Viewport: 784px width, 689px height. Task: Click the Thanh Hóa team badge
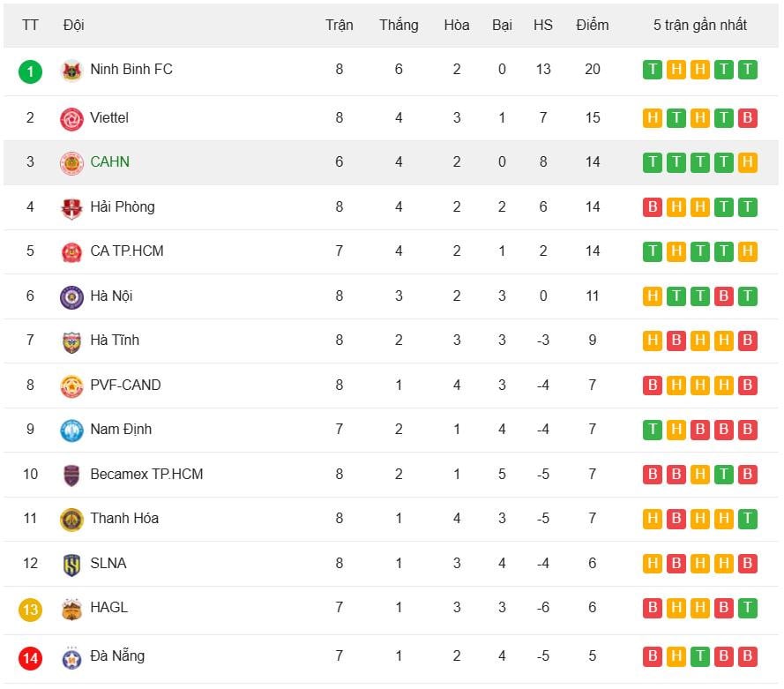pos(71,520)
